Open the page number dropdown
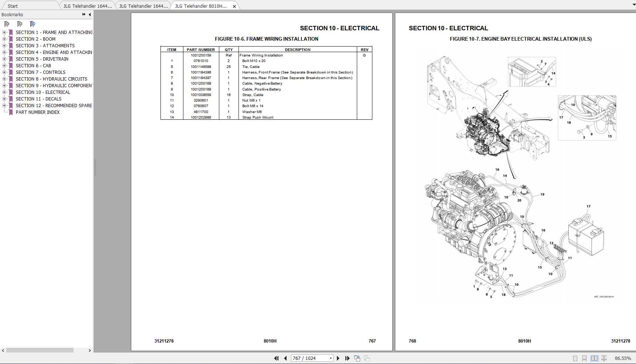The height and width of the screenshot is (364, 636). click(x=331, y=358)
